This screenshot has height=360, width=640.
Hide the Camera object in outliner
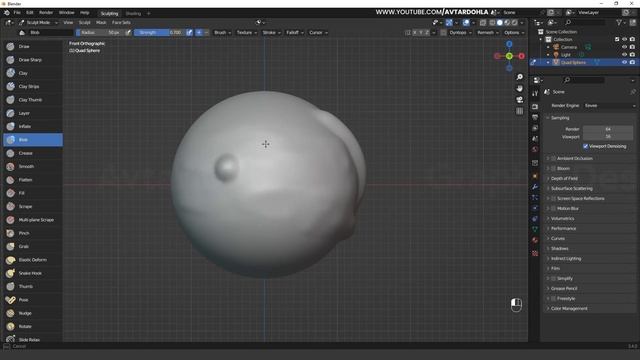[624, 47]
